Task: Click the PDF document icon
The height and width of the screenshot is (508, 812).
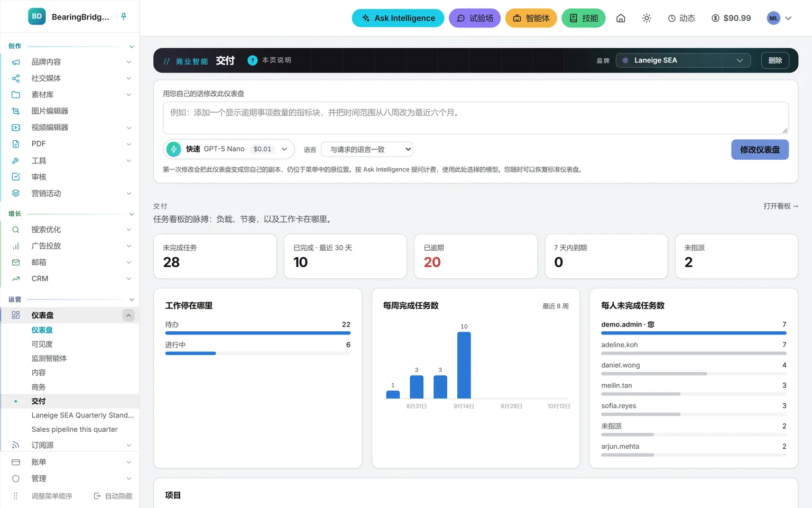Action: 16,144
